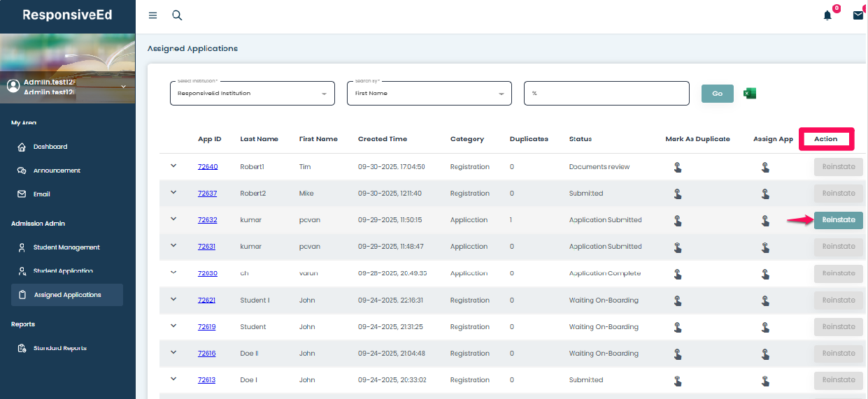Click Assign App icon for application 72637

tap(766, 194)
